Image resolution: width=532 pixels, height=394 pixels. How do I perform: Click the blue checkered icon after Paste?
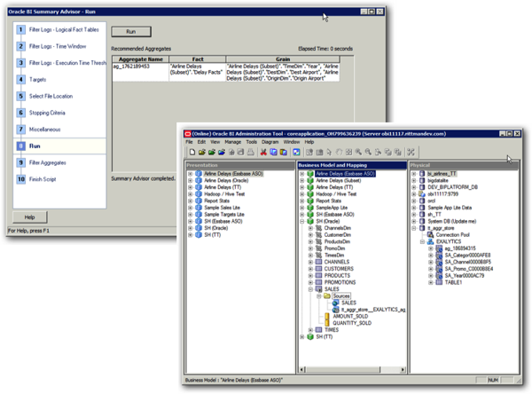(296, 152)
